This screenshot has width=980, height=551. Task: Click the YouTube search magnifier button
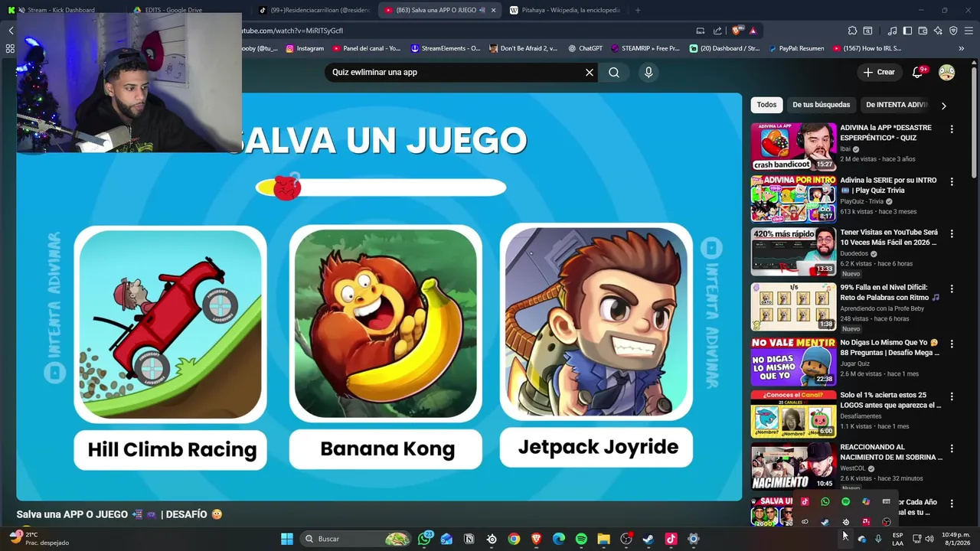(614, 72)
